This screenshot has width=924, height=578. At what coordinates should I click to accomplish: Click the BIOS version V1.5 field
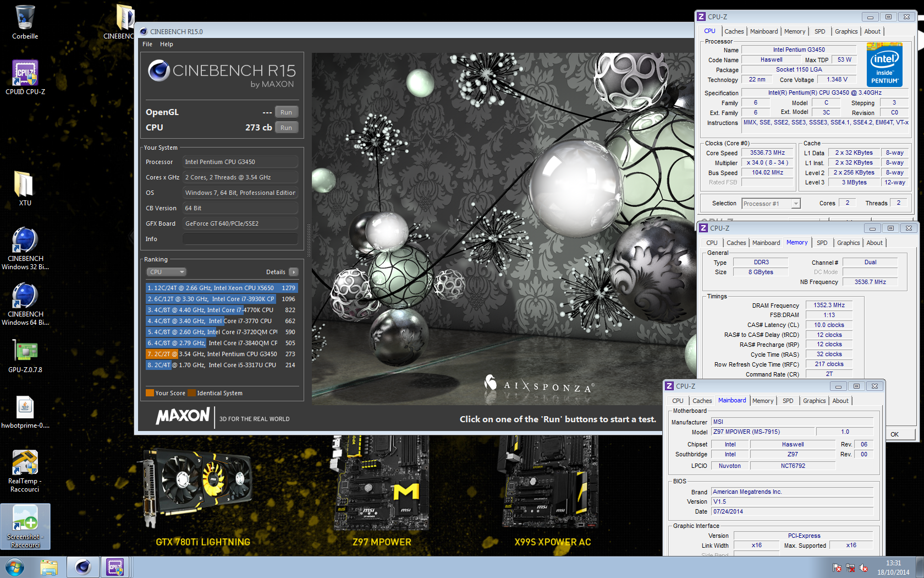pyautogui.click(x=792, y=501)
